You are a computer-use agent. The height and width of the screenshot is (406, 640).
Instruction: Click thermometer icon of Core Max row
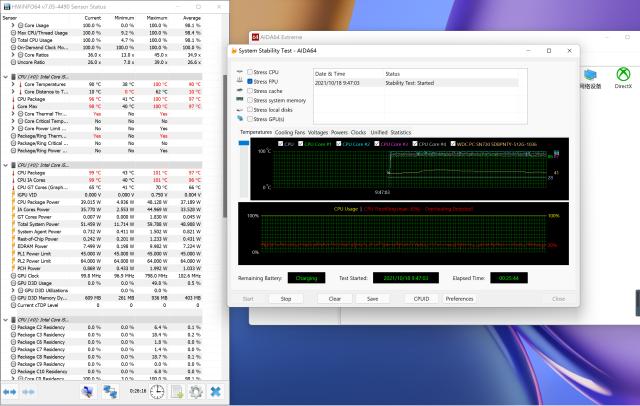pyautogui.click(x=13, y=106)
